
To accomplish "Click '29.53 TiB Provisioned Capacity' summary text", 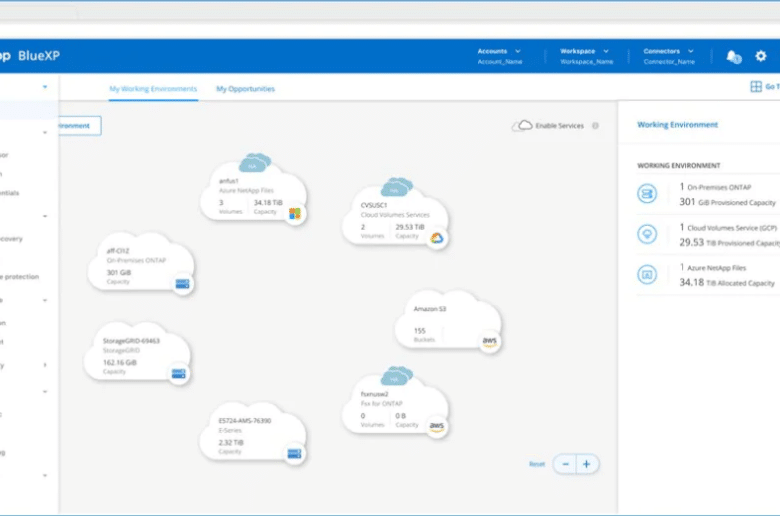I will [x=729, y=242].
